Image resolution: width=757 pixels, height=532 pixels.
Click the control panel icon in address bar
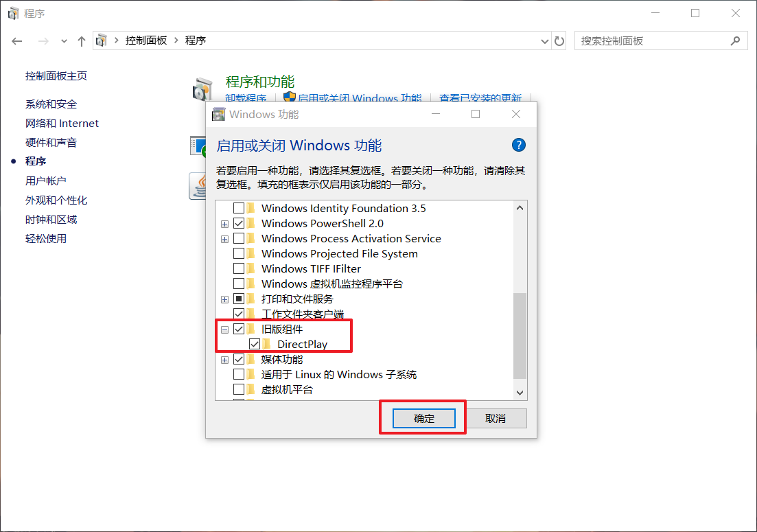click(102, 41)
